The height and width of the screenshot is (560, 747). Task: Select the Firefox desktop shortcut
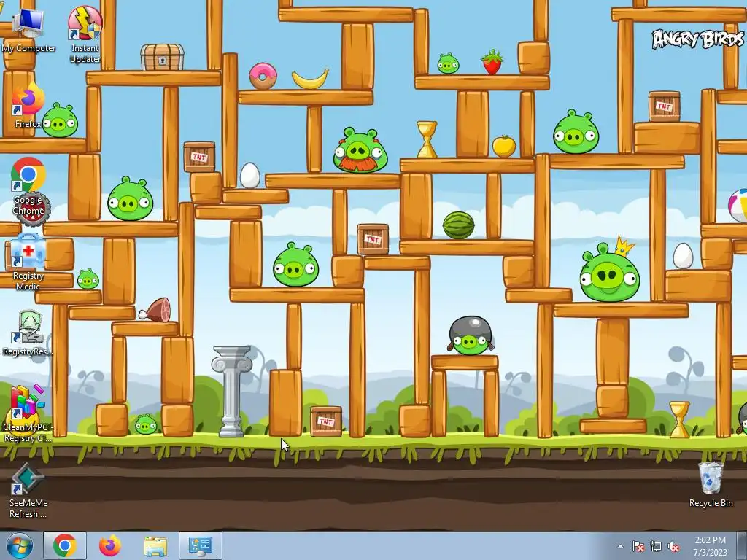[x=28, y=106]
